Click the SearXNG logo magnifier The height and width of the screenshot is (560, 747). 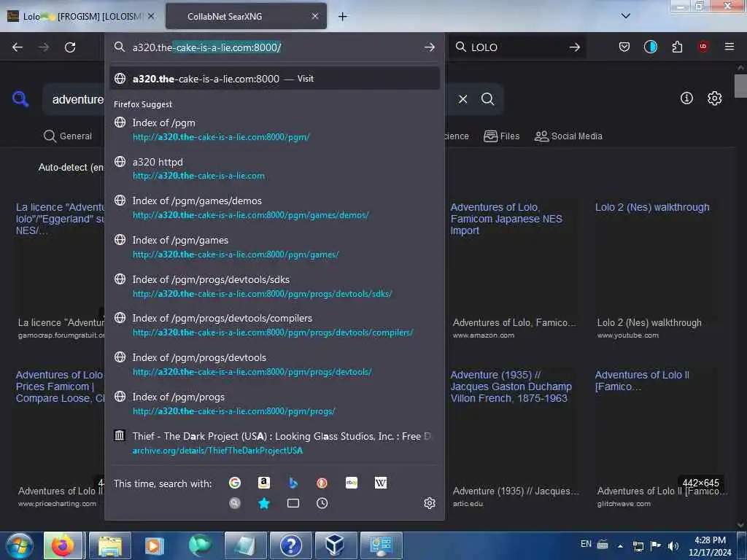coord(20,99)
